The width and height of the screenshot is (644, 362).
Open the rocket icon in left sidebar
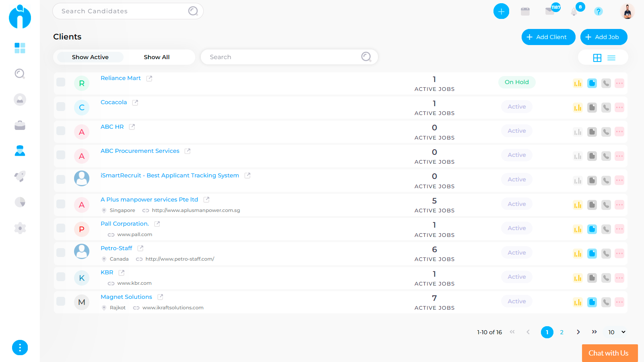point(20,176)
